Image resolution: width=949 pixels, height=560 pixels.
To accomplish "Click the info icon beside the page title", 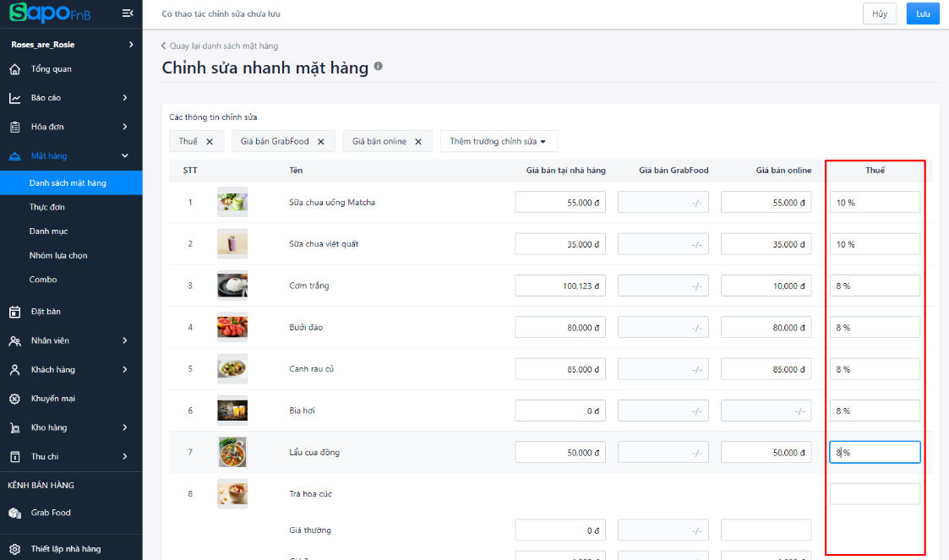I will (379, 66).
